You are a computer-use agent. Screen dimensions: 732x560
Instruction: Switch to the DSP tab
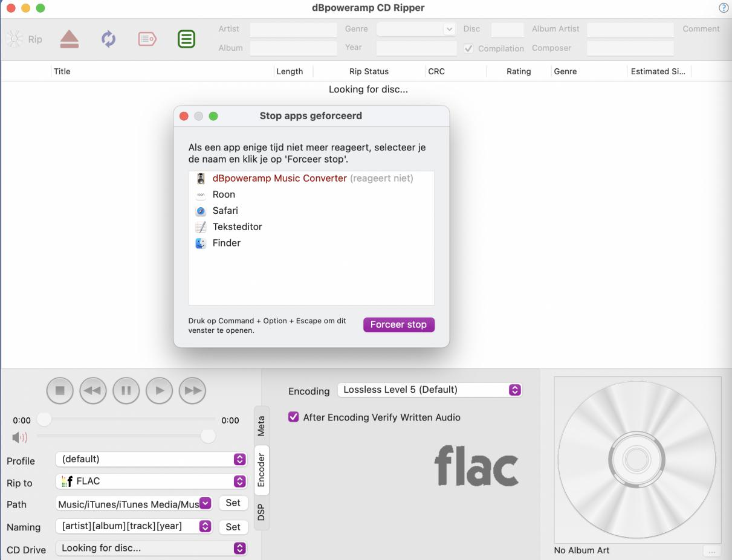pos(261,513)
